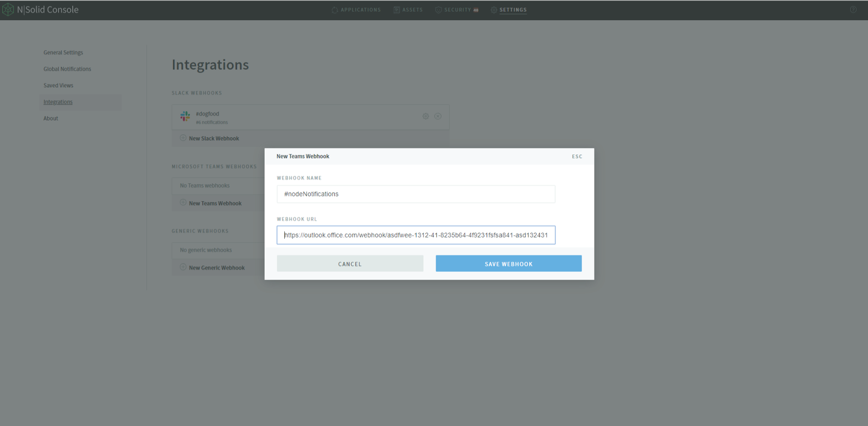Click the Security alert count badge
Viewport: 868px width, 426px height.
click(476, 10)
